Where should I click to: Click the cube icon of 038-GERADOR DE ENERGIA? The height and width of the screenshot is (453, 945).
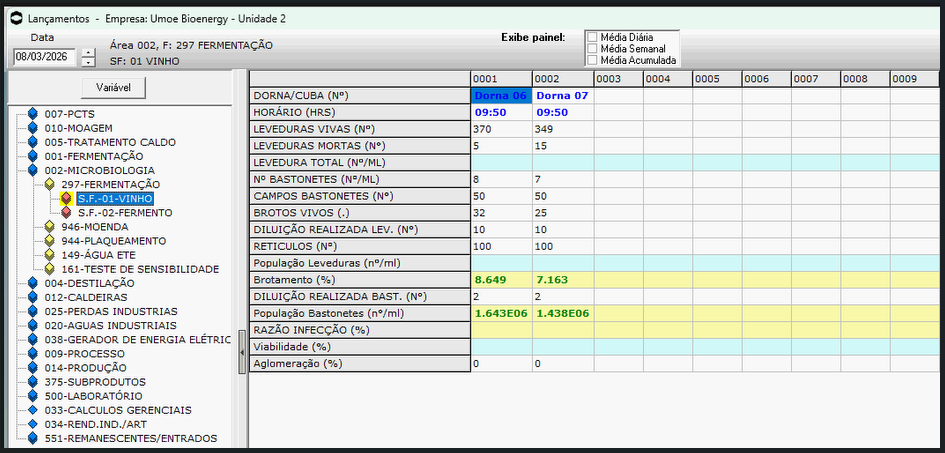point(33,340)
